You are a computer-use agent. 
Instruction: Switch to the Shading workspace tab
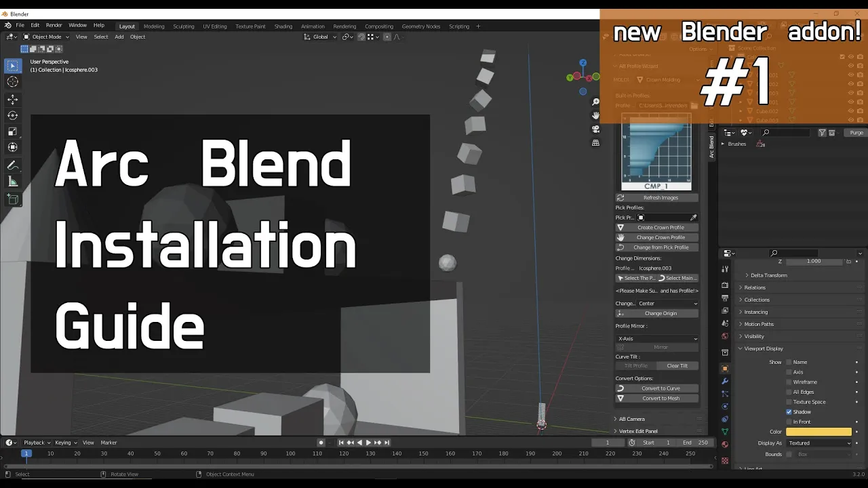click(283, 26)
